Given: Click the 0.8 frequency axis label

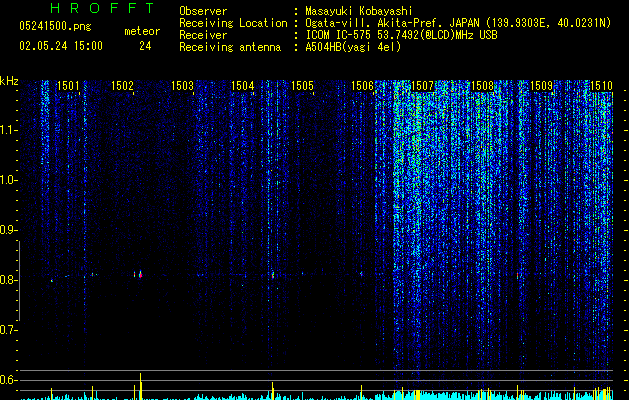Looking at the screenshot, I should (x=7, y=280).
